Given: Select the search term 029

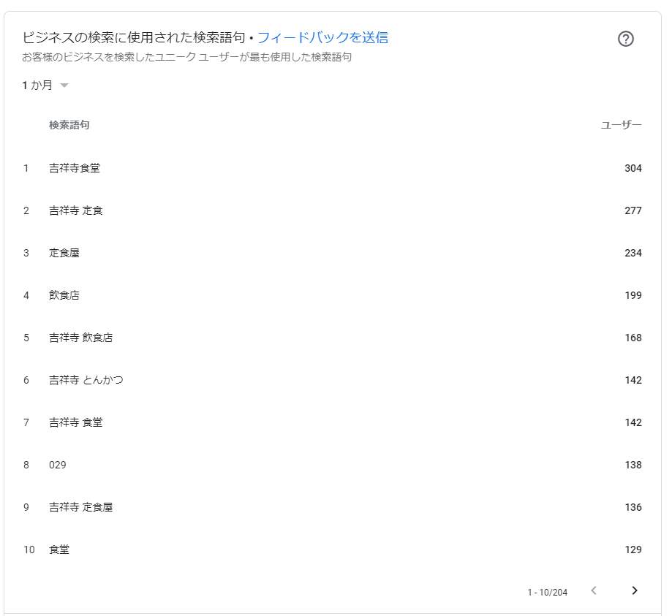Looking at the screenshot, I should (x=58, y=465).
